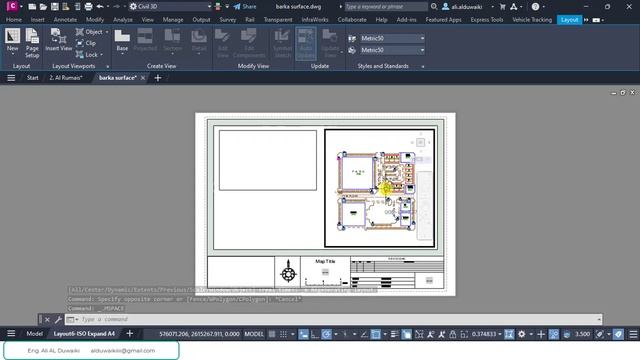
Task: Click the Insert View tool
Action: coord(59,40)
